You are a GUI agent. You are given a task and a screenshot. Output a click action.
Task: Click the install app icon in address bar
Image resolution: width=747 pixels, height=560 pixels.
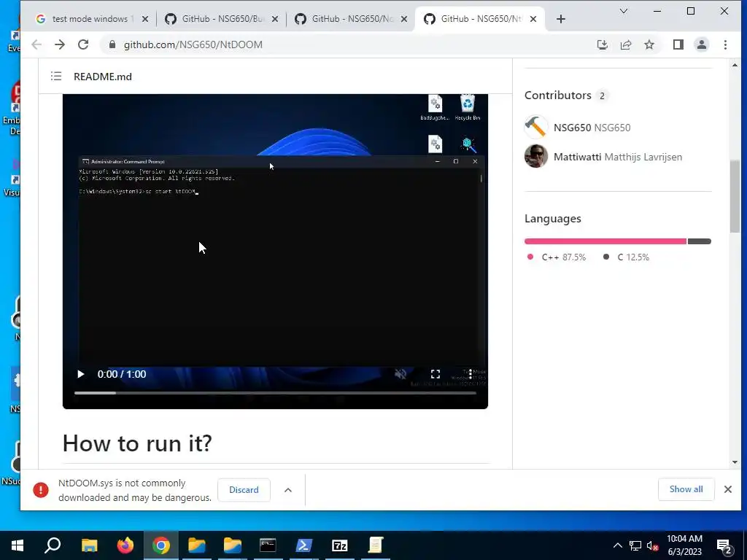(602, 44)
